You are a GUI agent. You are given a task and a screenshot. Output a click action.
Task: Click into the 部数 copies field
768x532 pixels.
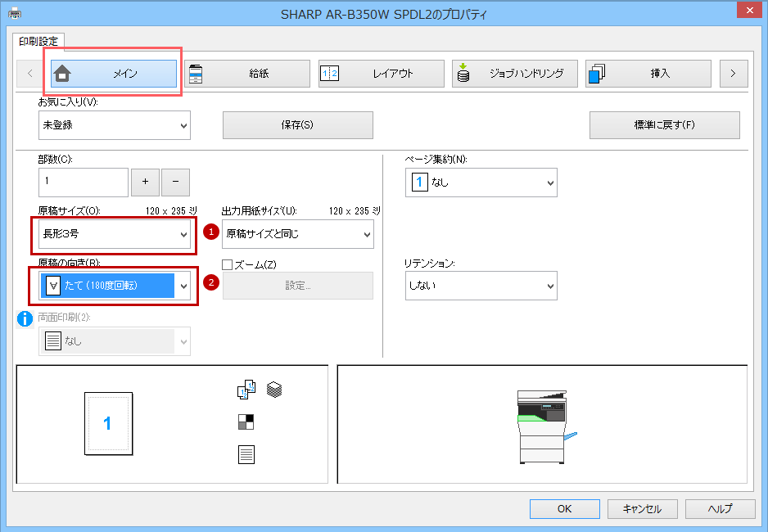84,182
